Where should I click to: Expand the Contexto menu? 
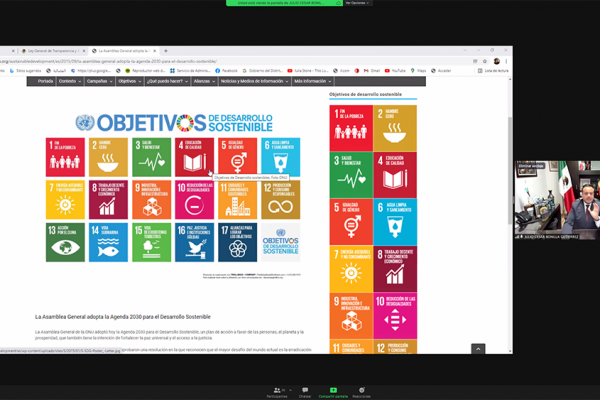70,81
